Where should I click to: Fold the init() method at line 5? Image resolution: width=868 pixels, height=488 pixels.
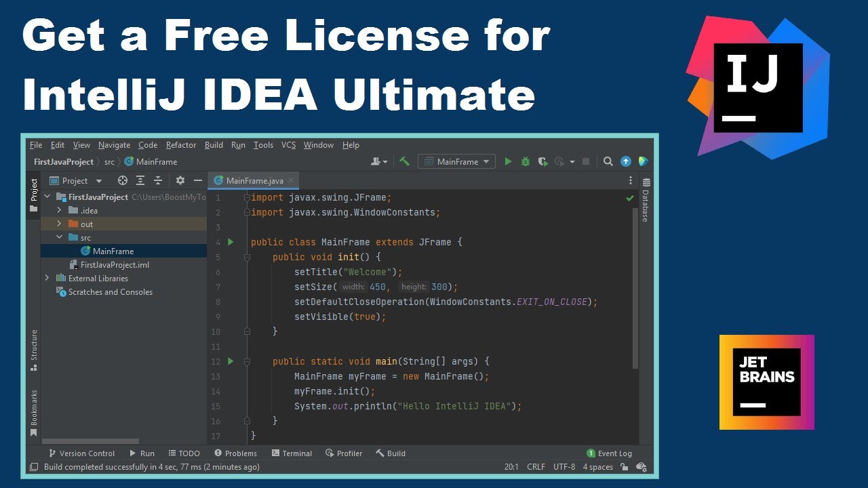(x=247, y=257)
